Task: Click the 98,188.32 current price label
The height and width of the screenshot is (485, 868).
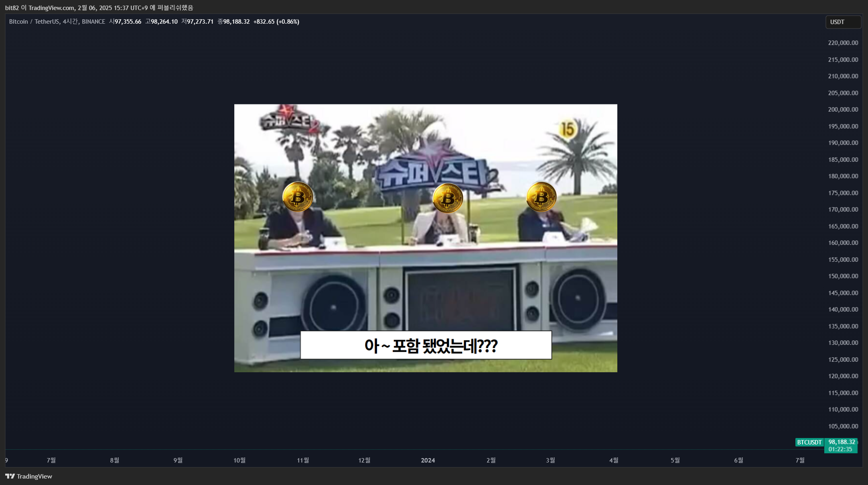Action: point(842,442)
